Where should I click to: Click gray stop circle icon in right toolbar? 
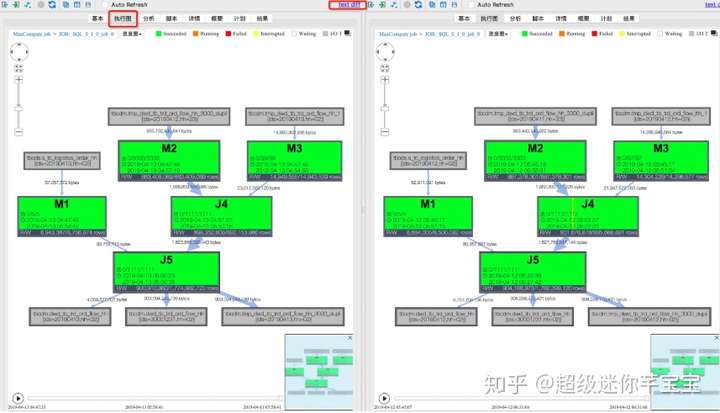[407, 5]
